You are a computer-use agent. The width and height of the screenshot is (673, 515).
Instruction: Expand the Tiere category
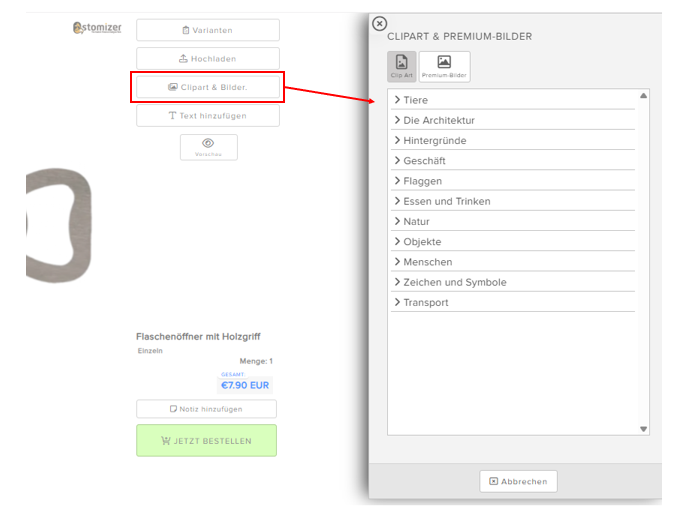415,100
